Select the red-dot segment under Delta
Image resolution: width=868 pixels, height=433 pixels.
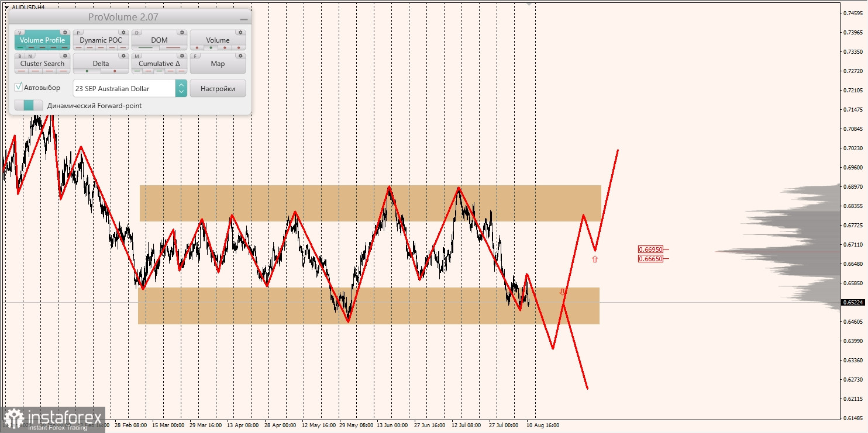pos(115,71)
